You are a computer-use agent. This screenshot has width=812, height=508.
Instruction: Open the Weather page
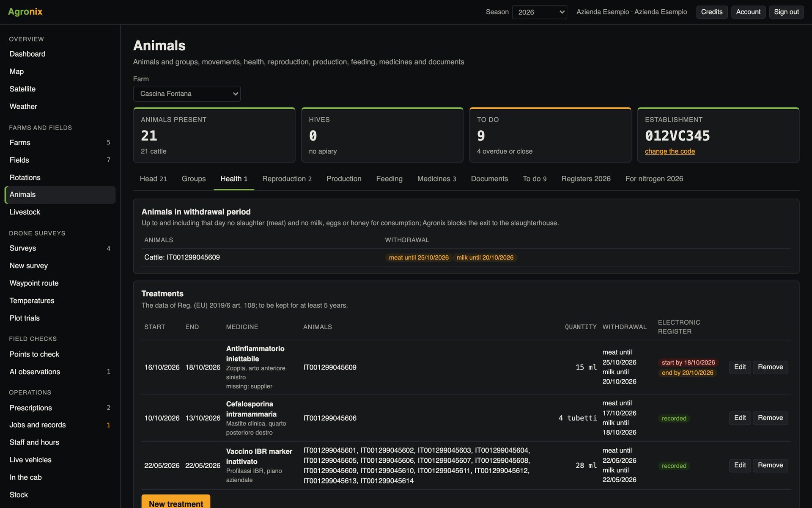pyautogui.click(x=60, y=106)
